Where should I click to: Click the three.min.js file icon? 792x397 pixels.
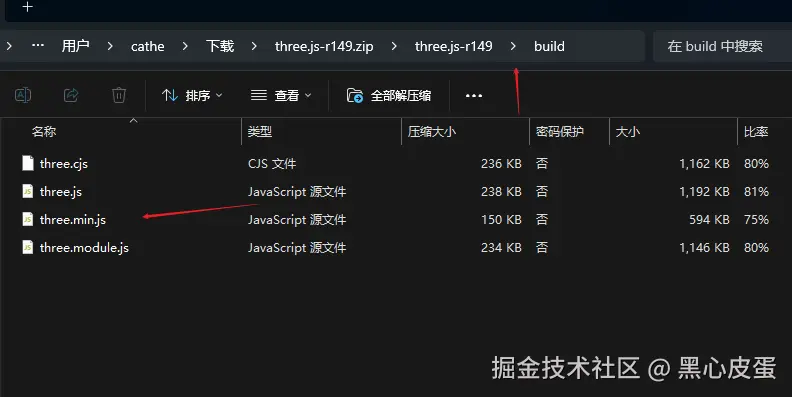point(28,219)
